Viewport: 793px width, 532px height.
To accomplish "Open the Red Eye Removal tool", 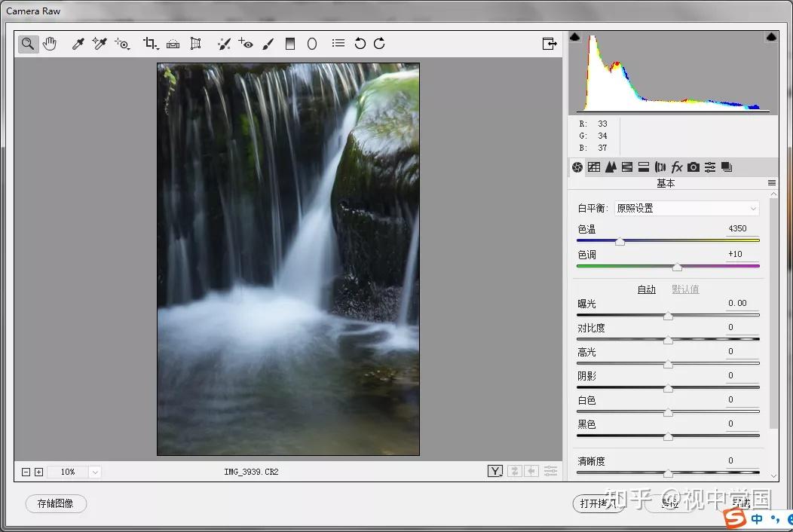I will pos(246,44).
